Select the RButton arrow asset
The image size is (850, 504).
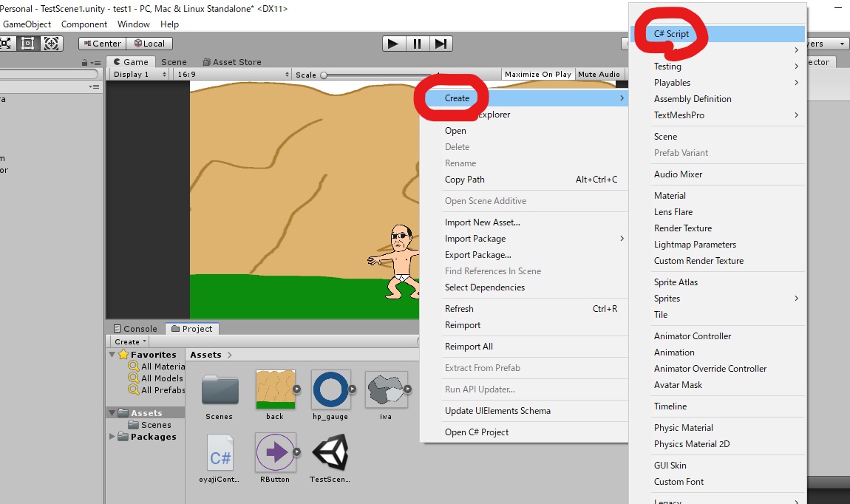pos(276,452)
